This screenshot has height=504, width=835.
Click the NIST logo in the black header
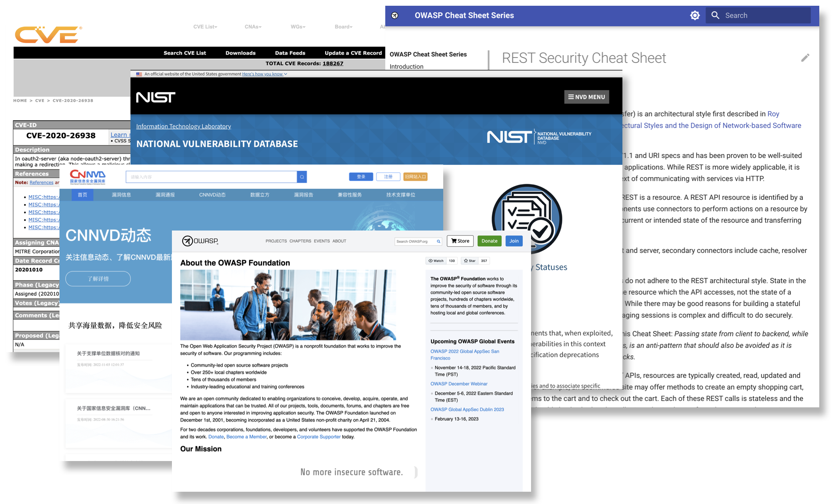(x=156, y=97)
